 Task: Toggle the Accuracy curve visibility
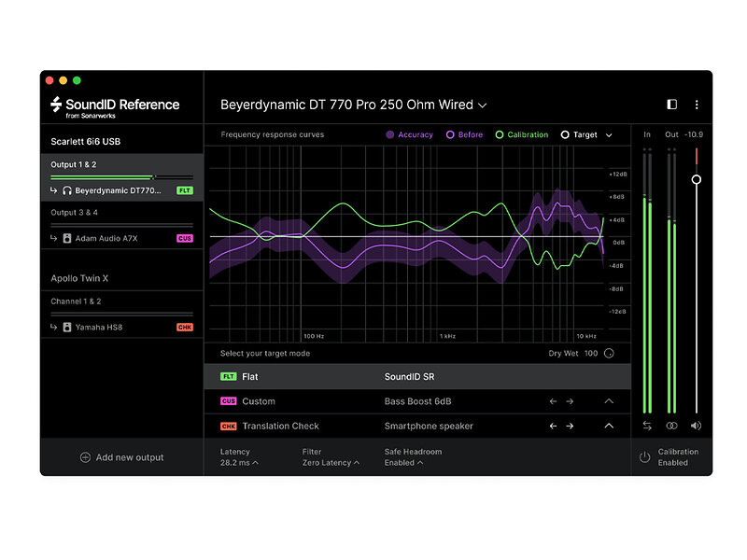point(409,134)
